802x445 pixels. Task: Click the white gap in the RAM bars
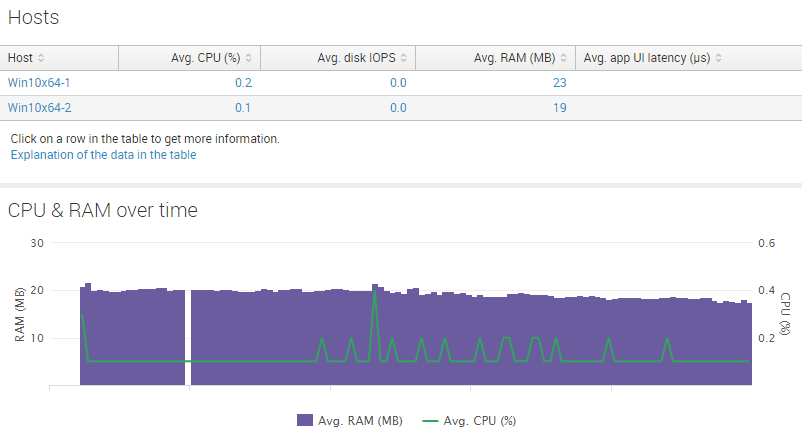188,338
